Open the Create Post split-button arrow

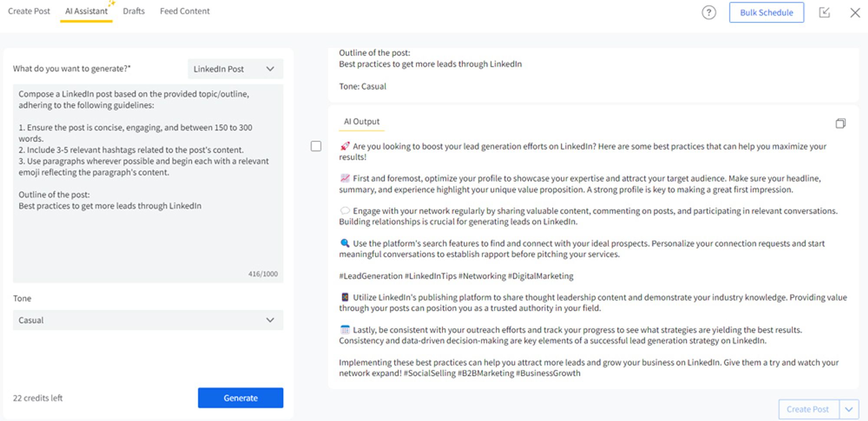pyautogui.click(x=849, y=409)
